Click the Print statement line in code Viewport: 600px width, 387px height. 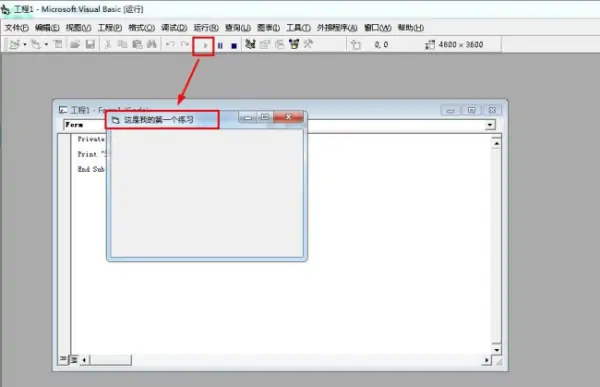coord(92,154)
